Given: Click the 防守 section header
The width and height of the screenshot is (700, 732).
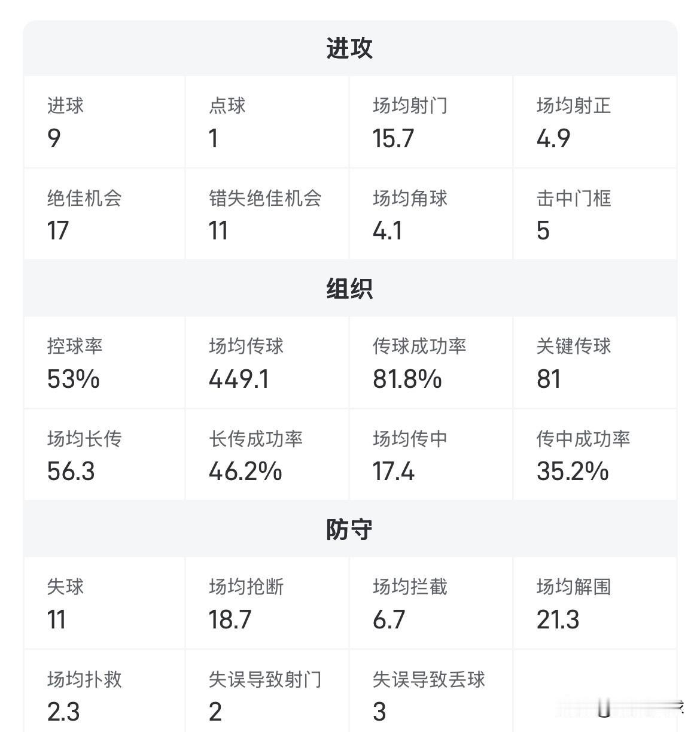Looking at the screenshot, I should pos(349,530).
